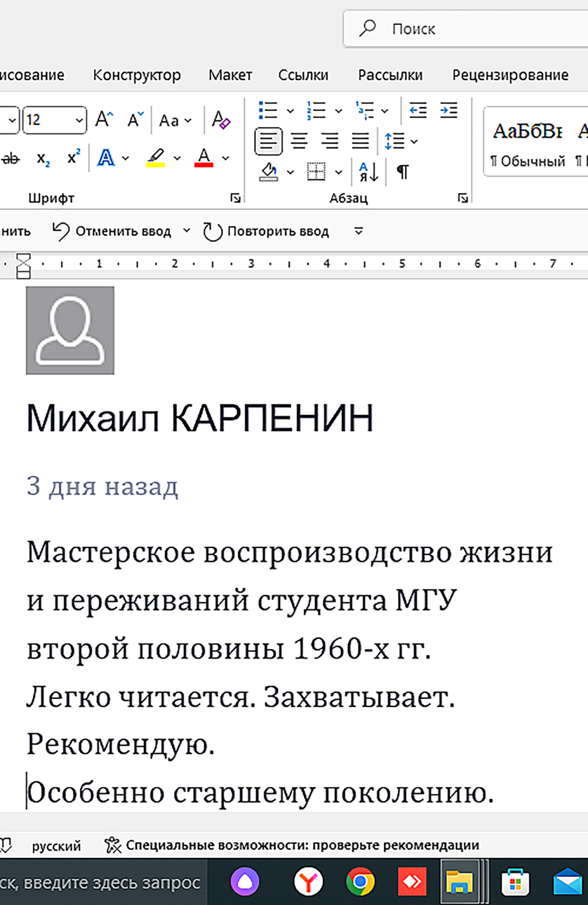The image size is (588, 905).
Task: Apply paragraph shading fill
Action: pos(269,172)
